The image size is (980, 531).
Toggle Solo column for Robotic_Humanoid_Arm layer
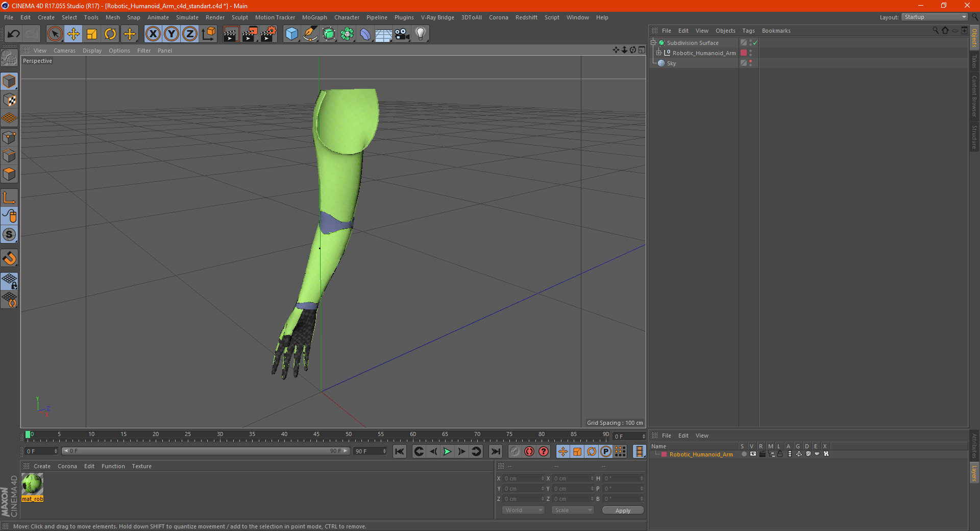click(x=744, y=454)
